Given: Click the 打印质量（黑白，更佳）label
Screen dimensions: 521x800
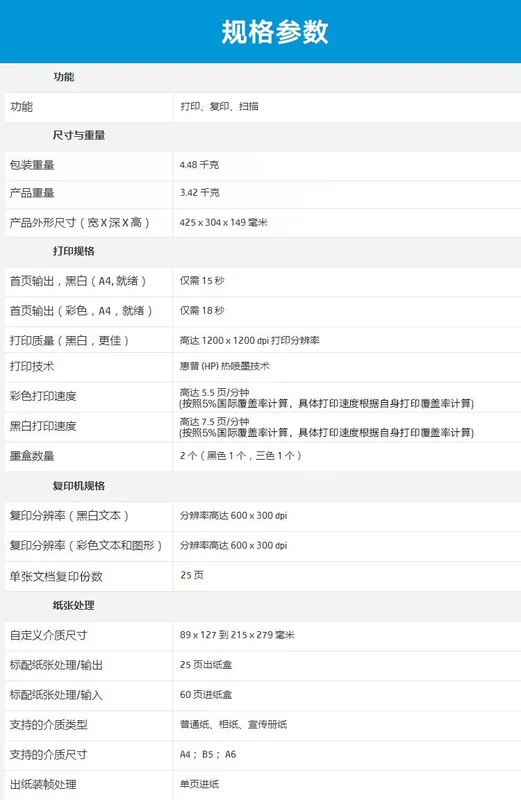Looking at the screenshot, I should pyautogui.click(x=69, y=340).
